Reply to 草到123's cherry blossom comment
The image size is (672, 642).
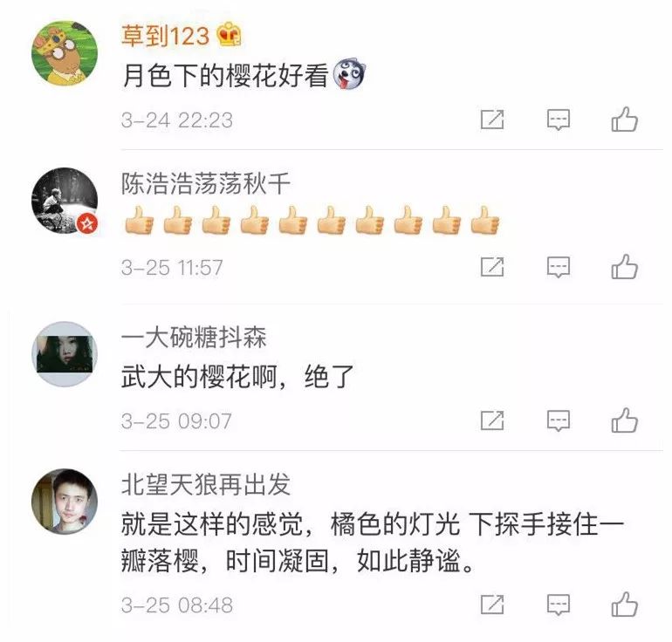click(x=559, y=120)
